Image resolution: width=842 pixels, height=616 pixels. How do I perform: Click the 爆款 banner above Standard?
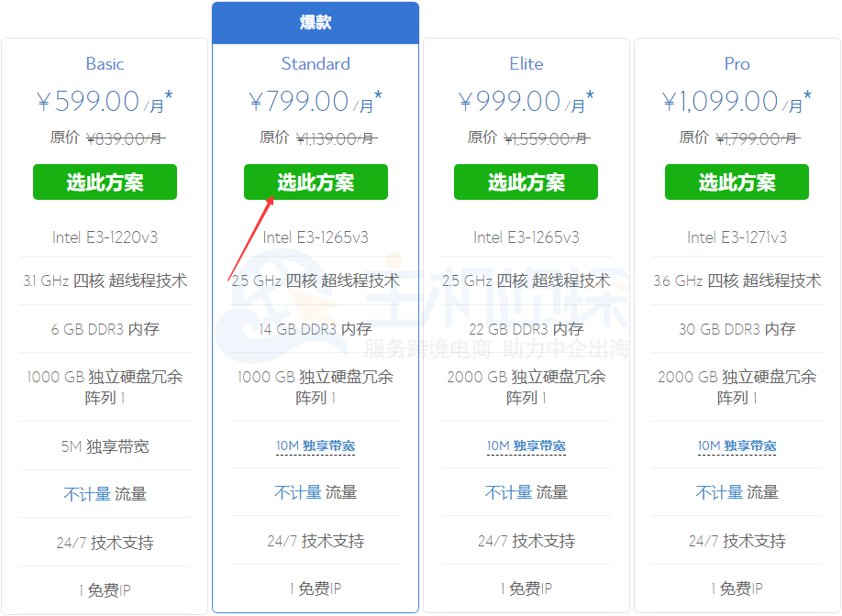coord(316,22)
